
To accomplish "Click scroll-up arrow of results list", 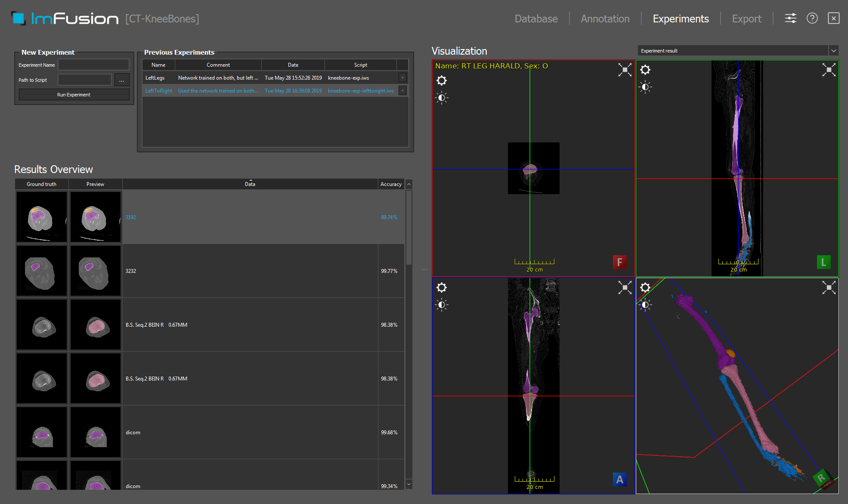I will (409, 184).
